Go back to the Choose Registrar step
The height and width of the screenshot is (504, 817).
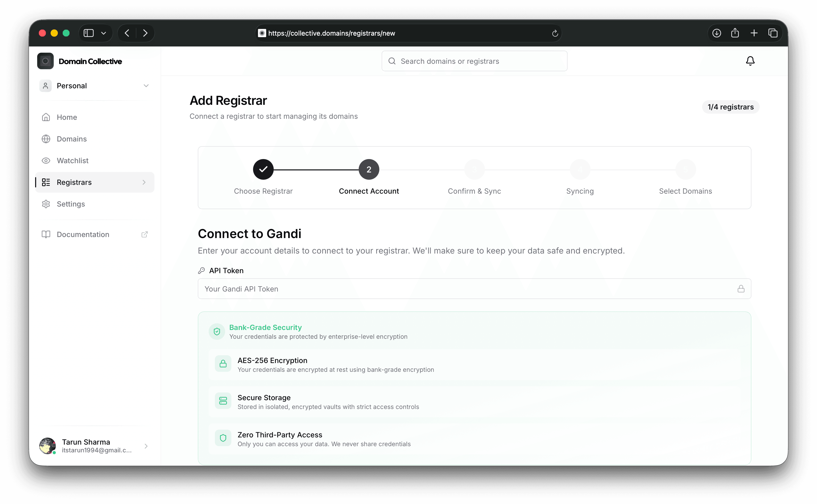263,169
